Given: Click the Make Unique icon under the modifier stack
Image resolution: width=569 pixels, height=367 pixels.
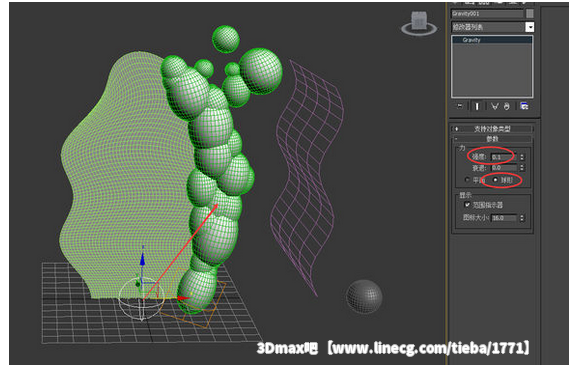Looking at the screenshot, I should [x=495, y=106].
